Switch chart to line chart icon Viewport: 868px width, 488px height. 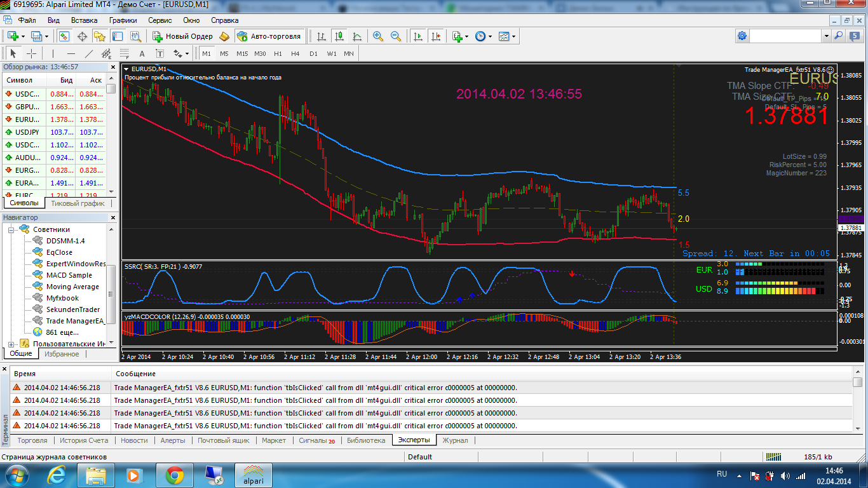[x=357, y=36]
